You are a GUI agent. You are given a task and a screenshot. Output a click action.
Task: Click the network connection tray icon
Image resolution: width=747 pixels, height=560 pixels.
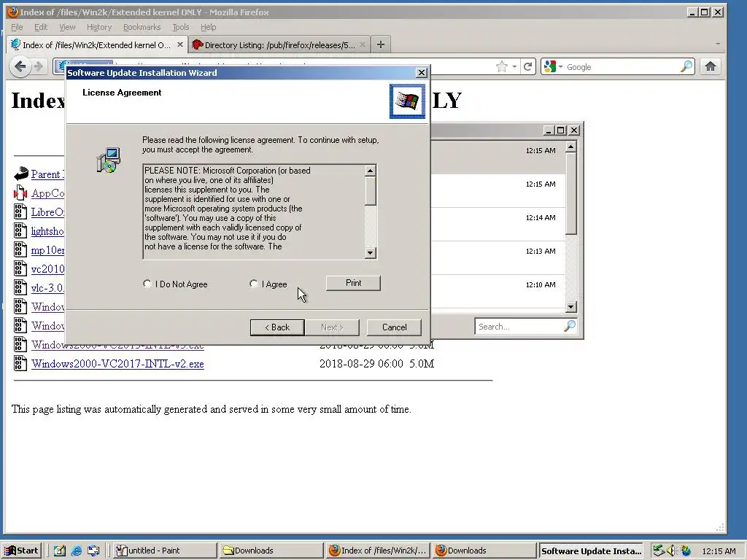click(x=659, y=551)
